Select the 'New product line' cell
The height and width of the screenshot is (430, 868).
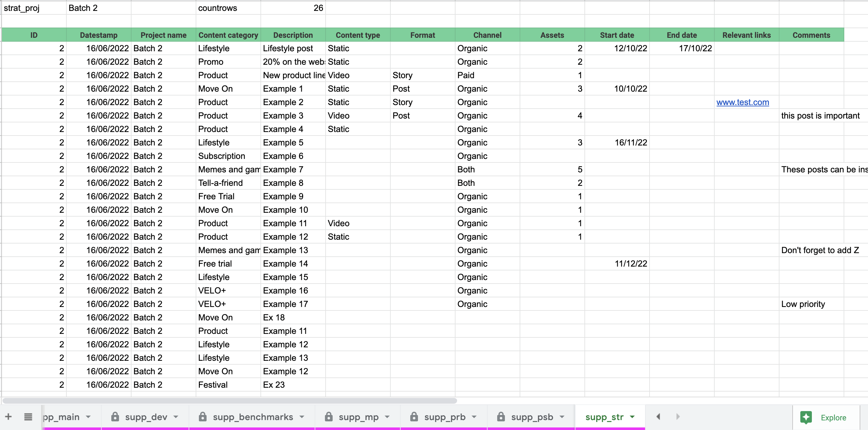(293, 75)
